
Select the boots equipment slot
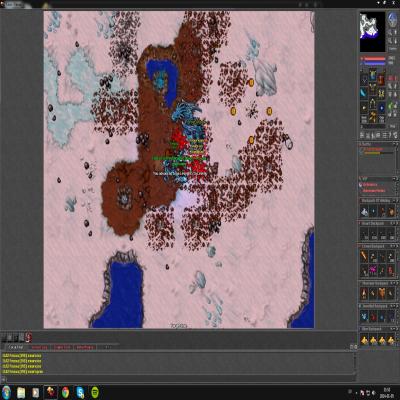[373, 117]
